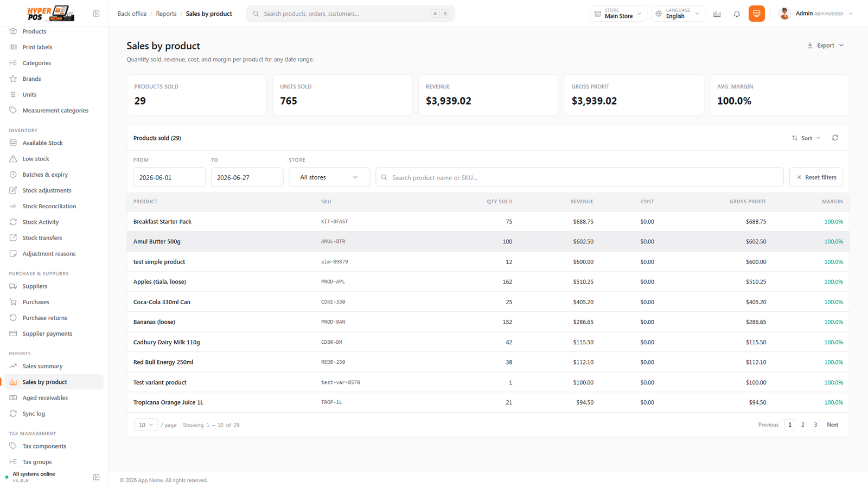Click the Previous page button
The width and height of the screenshot is (868, 488).
click(x=768, y=425)
